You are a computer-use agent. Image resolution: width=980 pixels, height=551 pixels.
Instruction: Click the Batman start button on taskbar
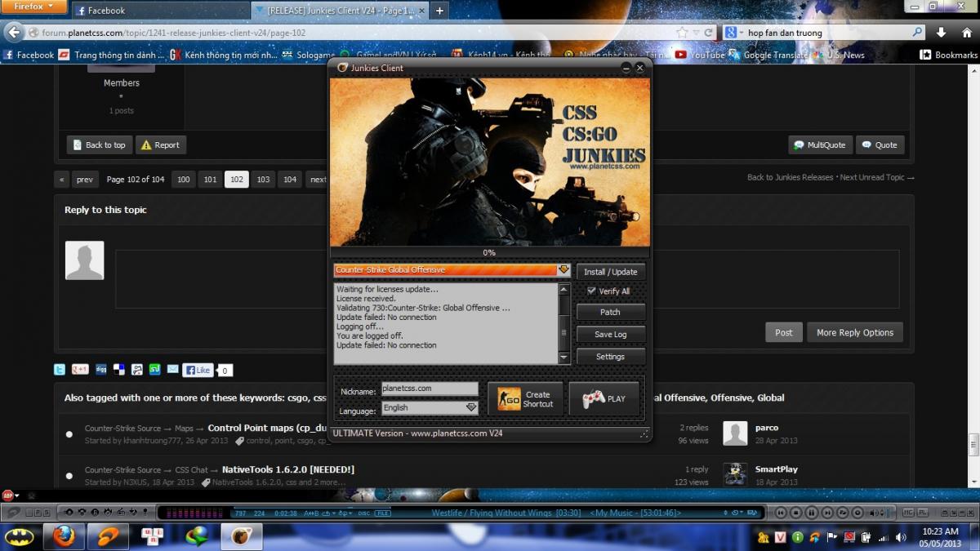click(18, 537)
